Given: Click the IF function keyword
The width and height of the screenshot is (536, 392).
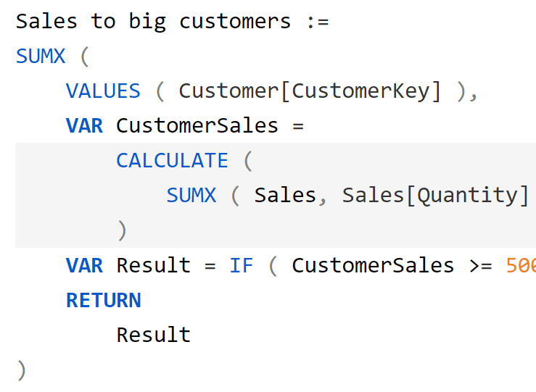Looking at the screenshot, I should 241,265.
